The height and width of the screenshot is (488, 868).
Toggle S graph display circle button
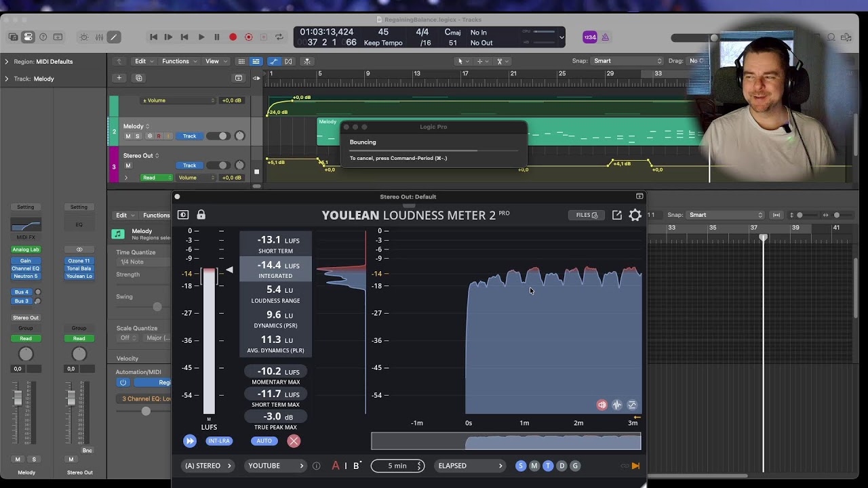[x=521, y=466]
